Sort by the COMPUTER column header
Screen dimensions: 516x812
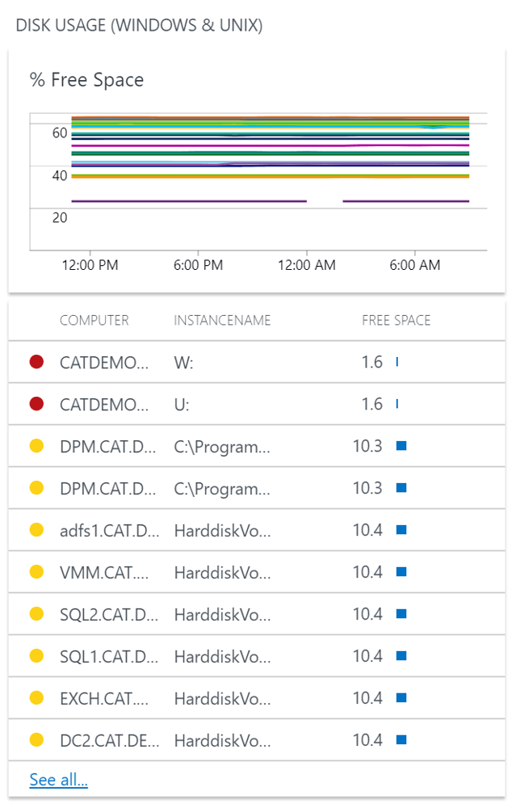[94, 320]
